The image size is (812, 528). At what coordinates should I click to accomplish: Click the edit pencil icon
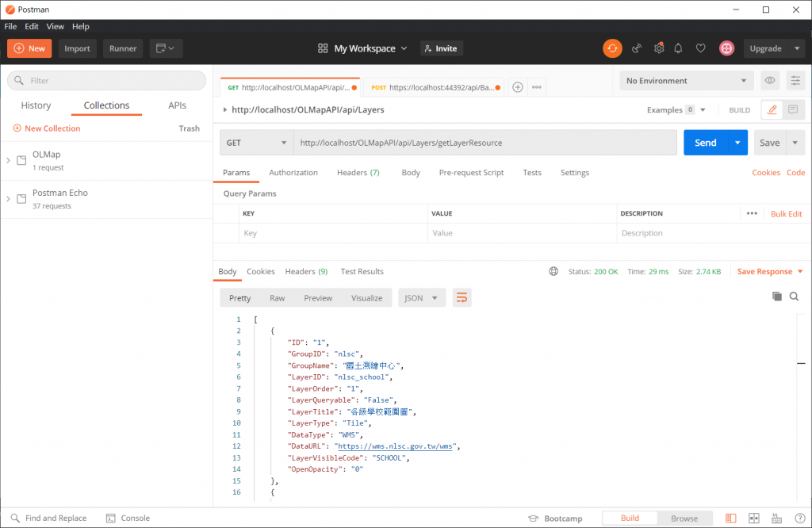(x=772, y=109)
